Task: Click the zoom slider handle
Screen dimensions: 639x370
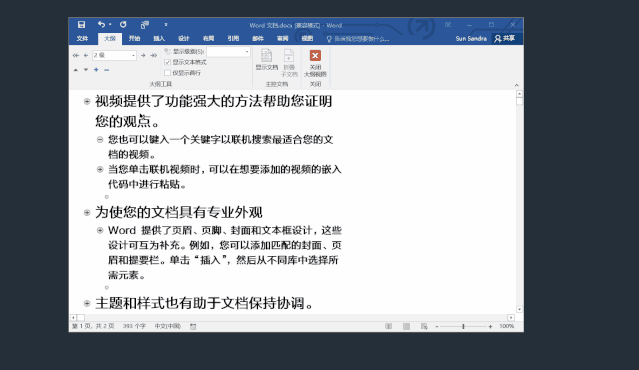Action: pyautogui.click(x=463, y=326)
